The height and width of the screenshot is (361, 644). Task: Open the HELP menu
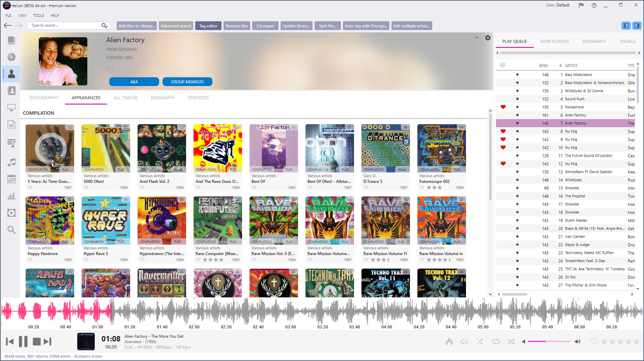pyautogui.click(x=55, y=16)
